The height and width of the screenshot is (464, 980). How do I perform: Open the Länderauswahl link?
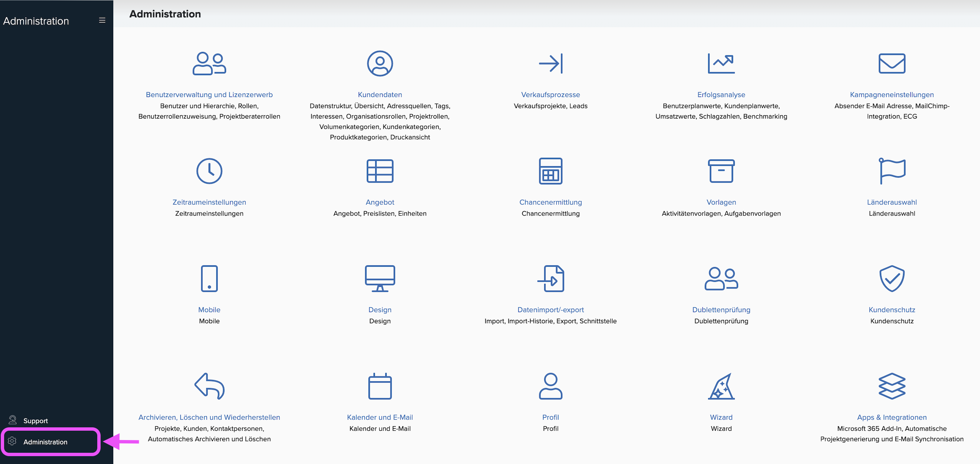click(x=891, y=202)
